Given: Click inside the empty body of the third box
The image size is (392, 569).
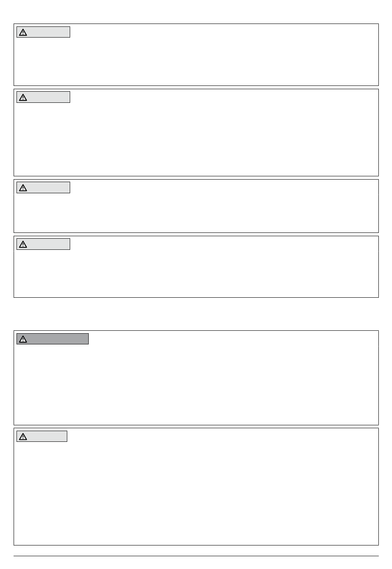Looking at the screenshot, I should point(196,213).
